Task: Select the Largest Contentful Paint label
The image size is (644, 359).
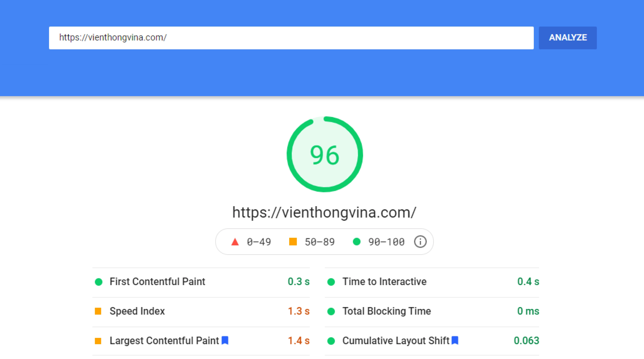Action: [164, 341]
